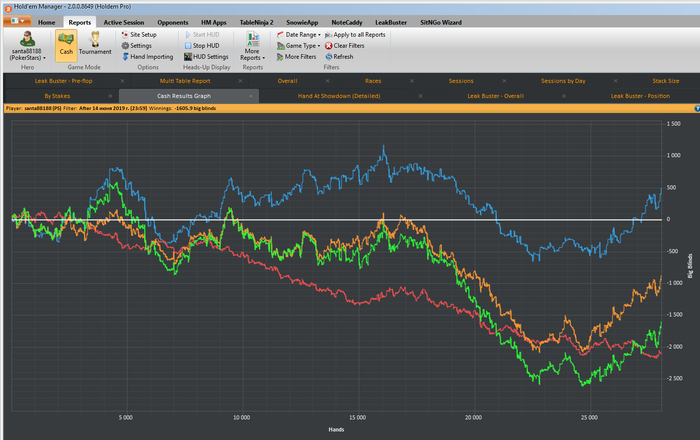
Task: Open the SitNGo Wizard tab
Action: point(441,22)
